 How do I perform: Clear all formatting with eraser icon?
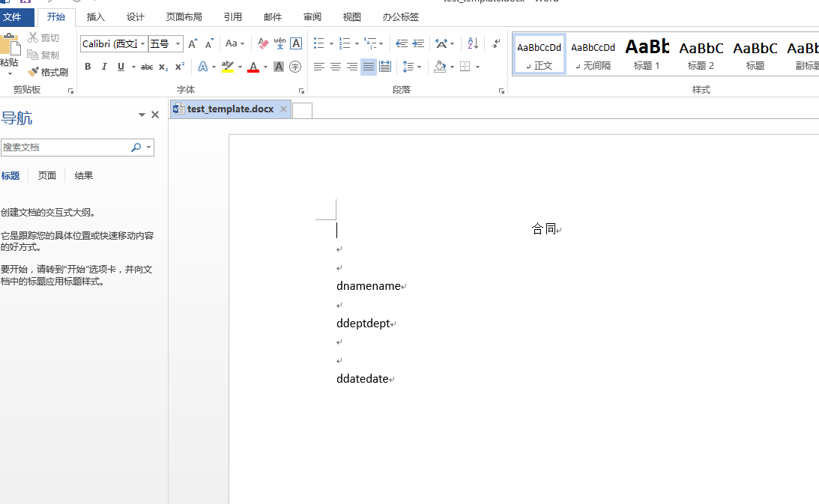click(263, 43)
